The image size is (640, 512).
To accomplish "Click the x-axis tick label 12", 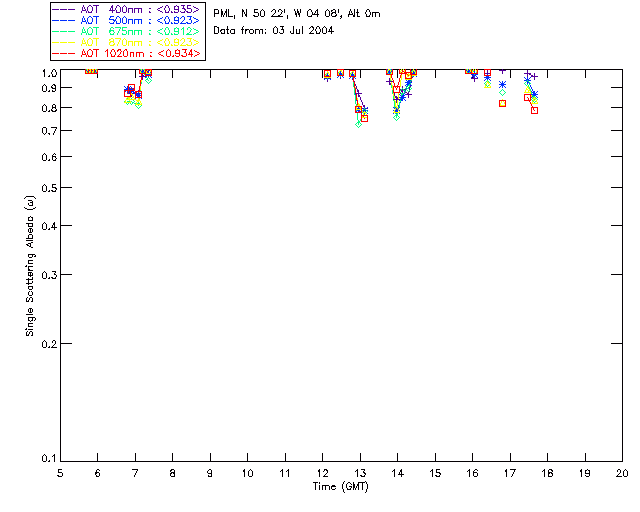I will (x=322, y=473).
